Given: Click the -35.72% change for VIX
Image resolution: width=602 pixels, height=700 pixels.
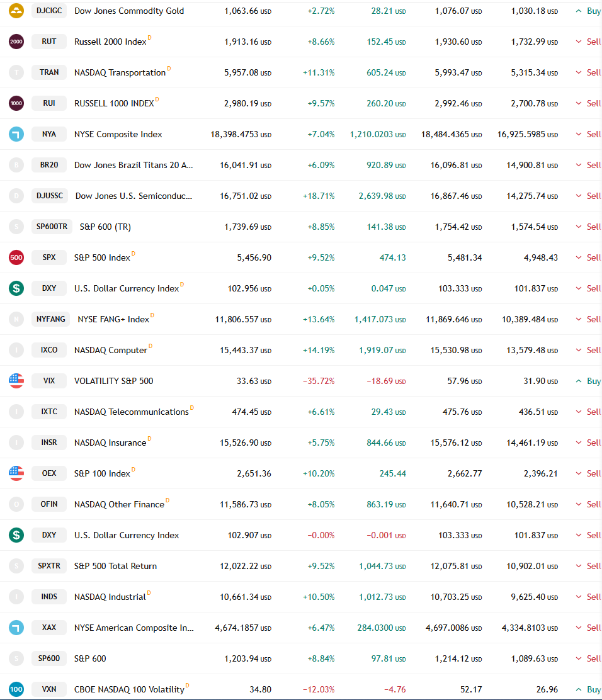Looking at the screenshot, I should click(319, 380).
